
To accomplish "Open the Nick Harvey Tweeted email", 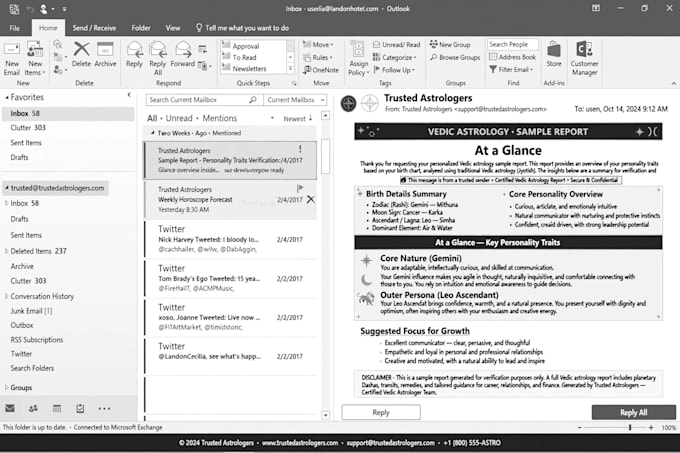I will [230, 239].
